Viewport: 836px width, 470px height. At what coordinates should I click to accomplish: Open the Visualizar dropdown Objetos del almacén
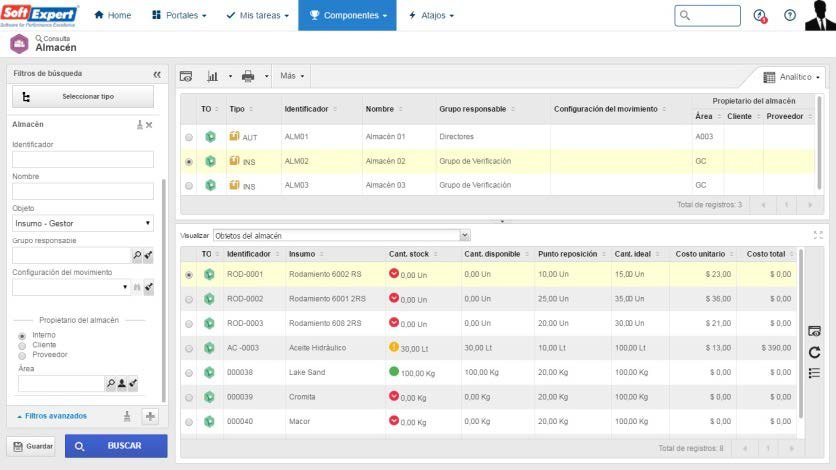coord(342,235)
